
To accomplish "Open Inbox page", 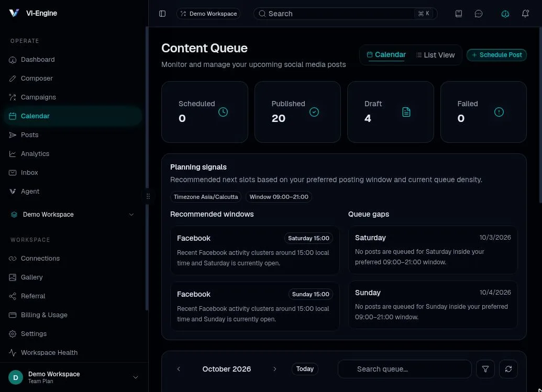I will pos(73,172).
